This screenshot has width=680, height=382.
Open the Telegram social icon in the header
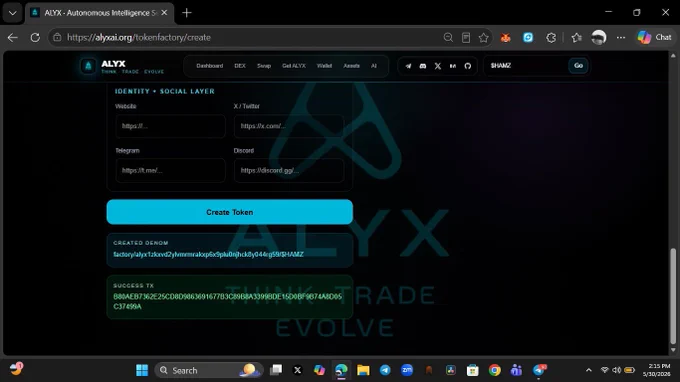point(408,66)
